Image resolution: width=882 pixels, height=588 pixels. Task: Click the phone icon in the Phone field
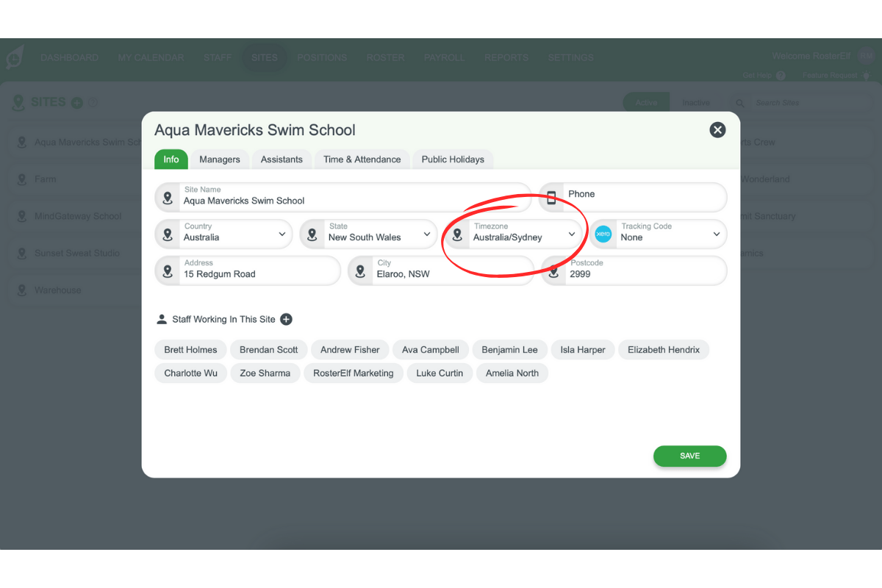tap(552, 197)
